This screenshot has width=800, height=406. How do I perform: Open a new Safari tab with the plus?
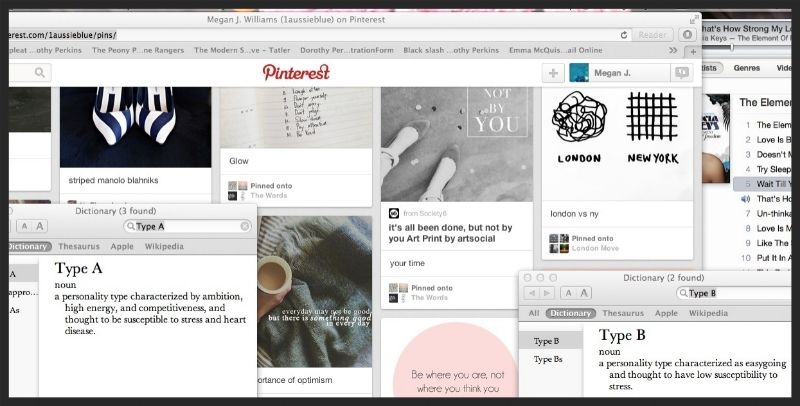pyautogui.click(x=693, y=52)
